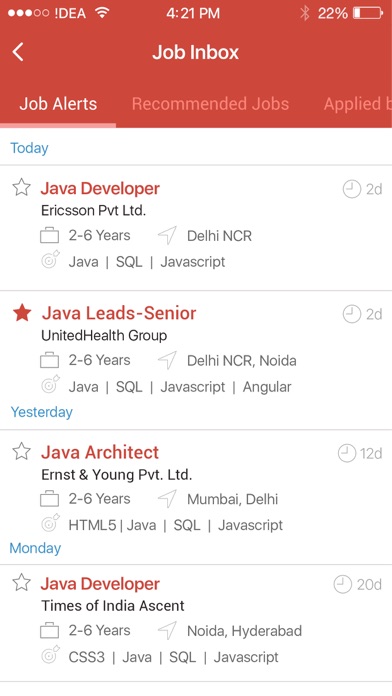Click clock icon on Java Architect listing
The height and width of the screenshot is (696, 392).
pyautogui.click(x=347, y=454)
